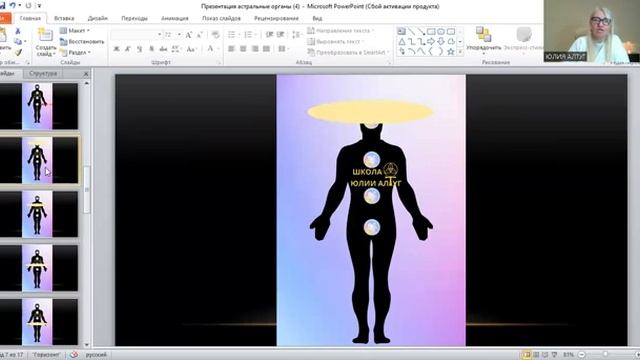Open the Дизайн ribbon tab
640x360 pixels.
[98, 18]
